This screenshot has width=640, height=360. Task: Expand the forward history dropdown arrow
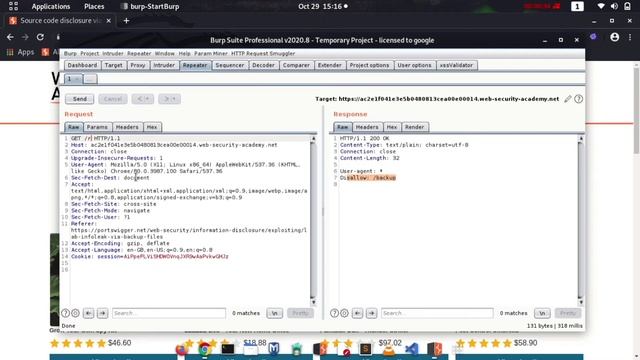[x=169, y=99]
